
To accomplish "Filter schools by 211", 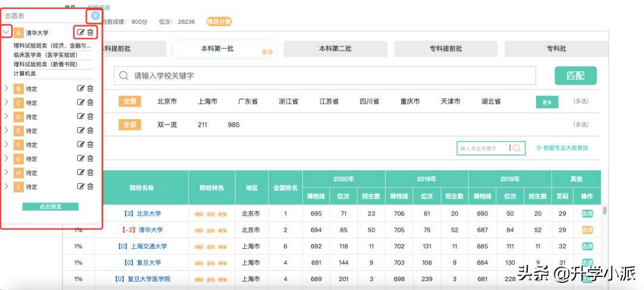I will pyautogui.click(x=202, y=124).
